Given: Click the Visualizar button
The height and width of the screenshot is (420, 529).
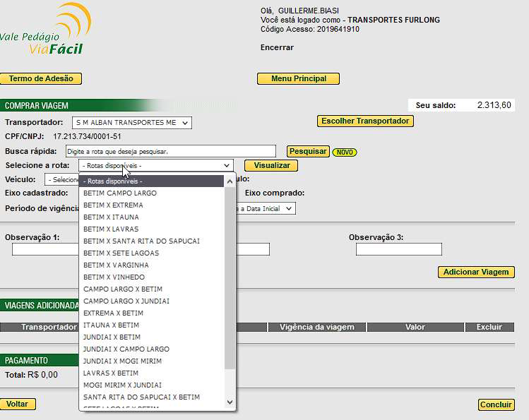Looking at the screenshot, I should tap(271, 165).
